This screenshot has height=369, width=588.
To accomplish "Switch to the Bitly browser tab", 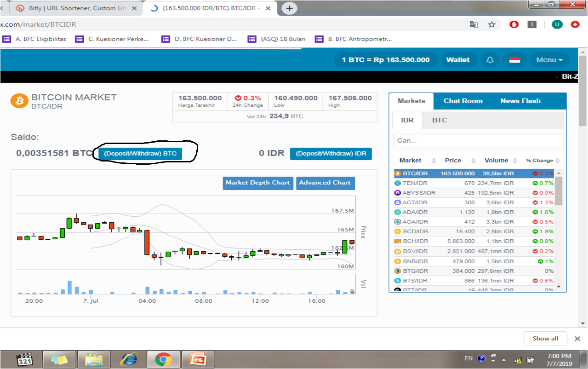I will click(75, 8).
